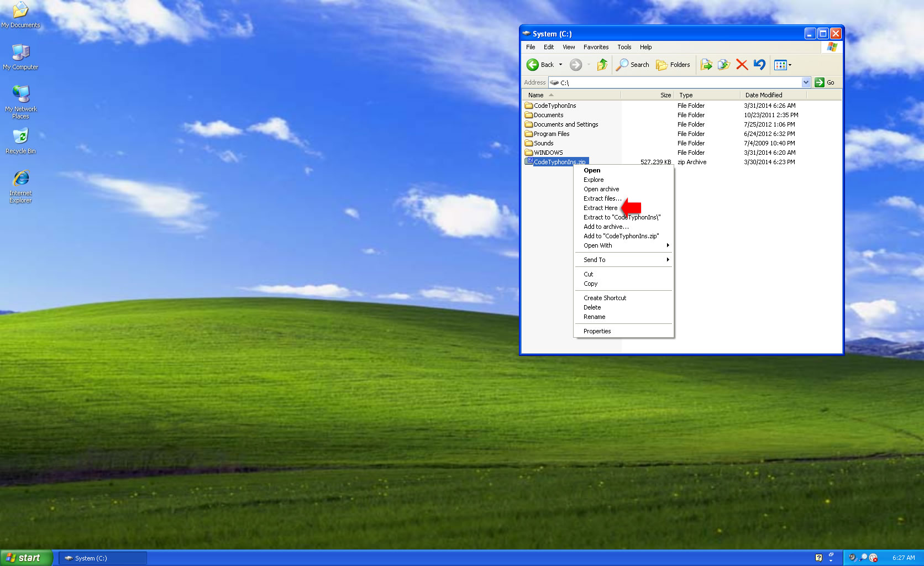Screen dimensions: 924x566
Task: Open the Views icon in toolbar
Action: (x=780, y=65)
